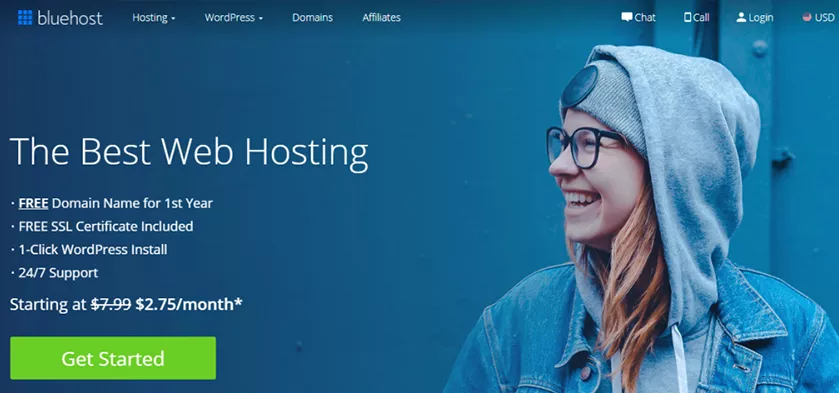Click the underlined FREE domain text
This screenshot has width=839, height=393.
point(34,203)
